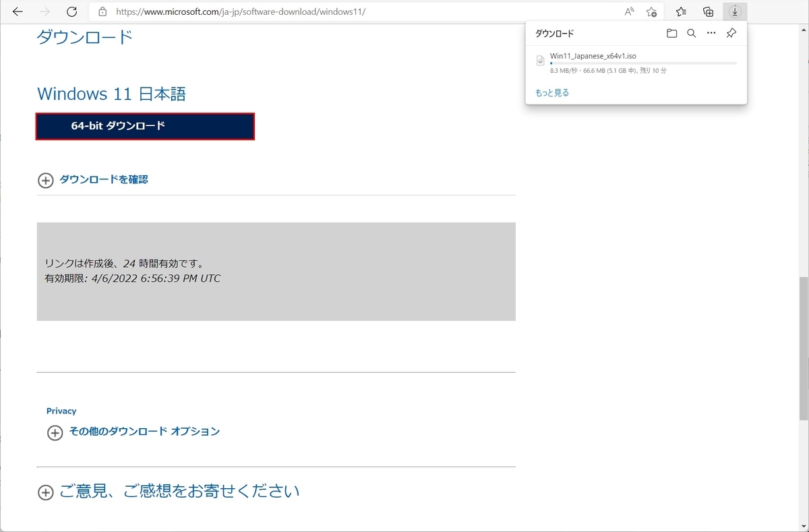This screenshot has width=809, height=532.
Task: Click the site security lock icon
Action: pyautogui.click(x=102, y=11)
